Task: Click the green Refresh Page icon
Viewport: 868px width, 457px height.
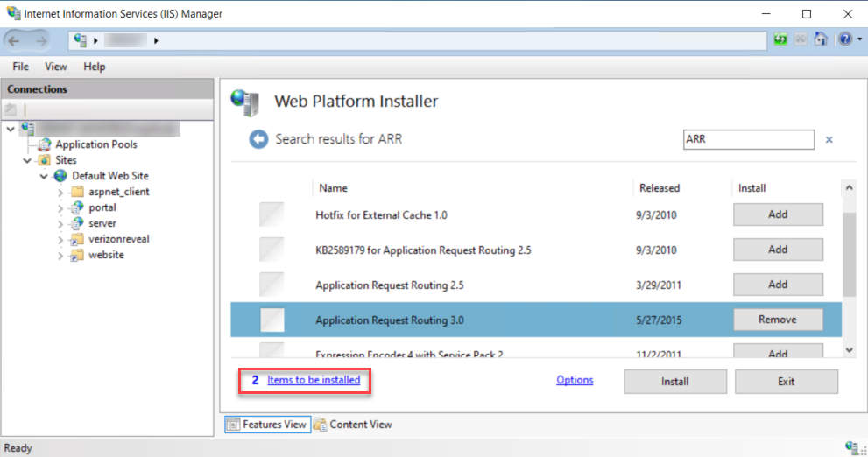Action: [x=780, y=39]
